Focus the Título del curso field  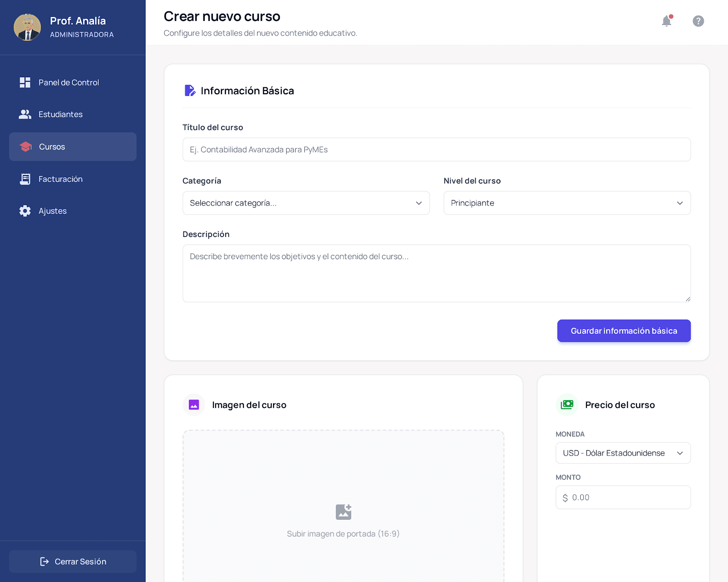pyautogui.click(x=437, y=150)
